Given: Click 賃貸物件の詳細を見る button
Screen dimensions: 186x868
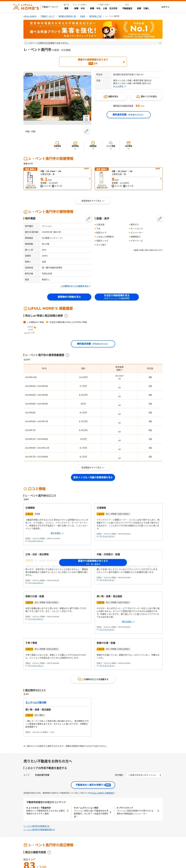Looking at the screenshot, I should coord(69,297).
